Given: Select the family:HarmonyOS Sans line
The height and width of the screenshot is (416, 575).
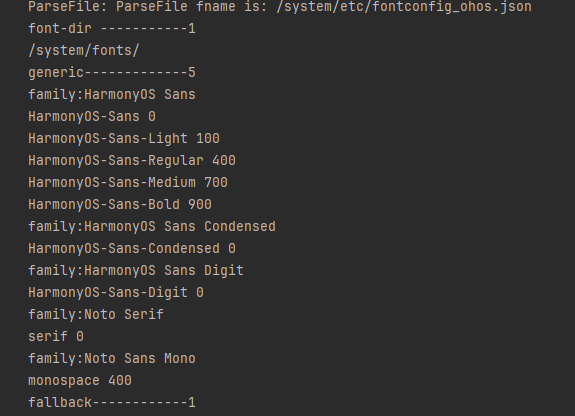Looking at the screenshot, I should (x=112, y=95).
